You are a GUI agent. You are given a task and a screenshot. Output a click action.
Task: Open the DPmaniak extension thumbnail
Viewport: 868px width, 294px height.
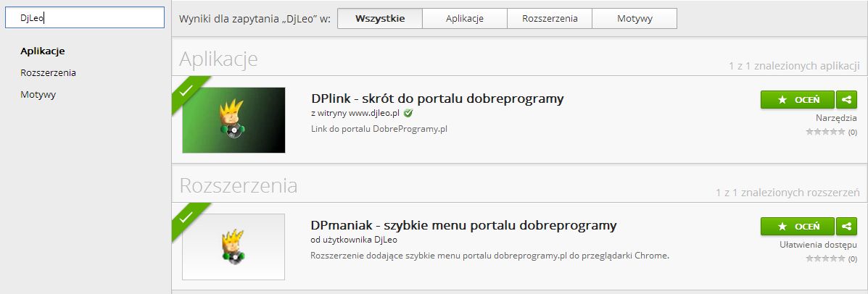pyautogui.click(x=233, y=247)
